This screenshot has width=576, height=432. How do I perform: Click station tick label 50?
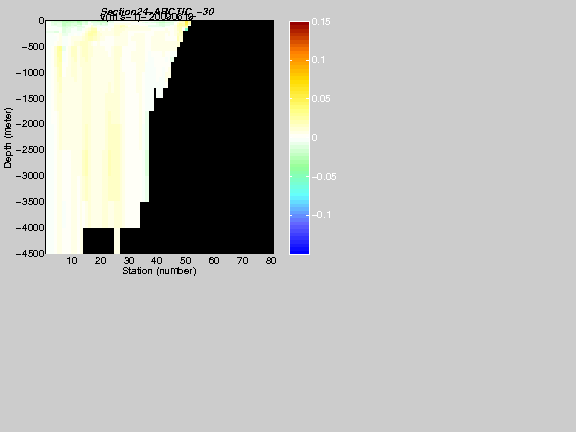click(x=186, y=261)
